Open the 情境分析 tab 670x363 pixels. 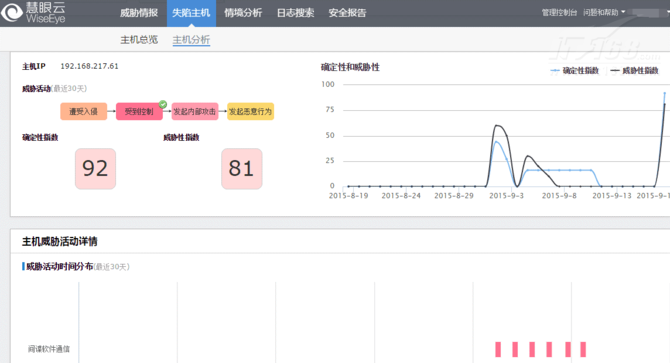point(243,13)
